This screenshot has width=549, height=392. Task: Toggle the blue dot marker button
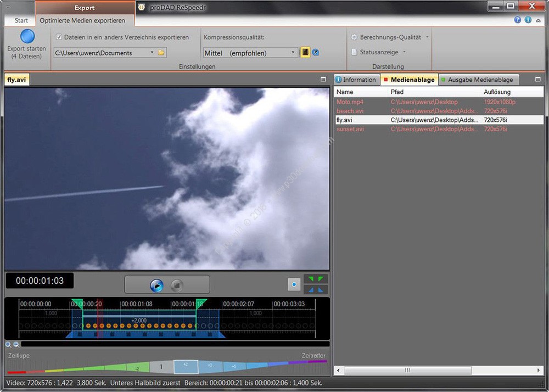(294, 284)
